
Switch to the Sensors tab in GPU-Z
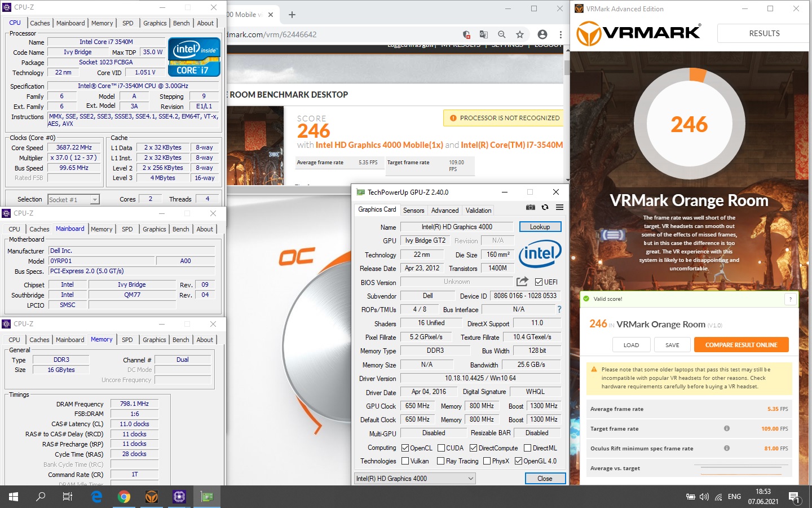coord(413,210)
